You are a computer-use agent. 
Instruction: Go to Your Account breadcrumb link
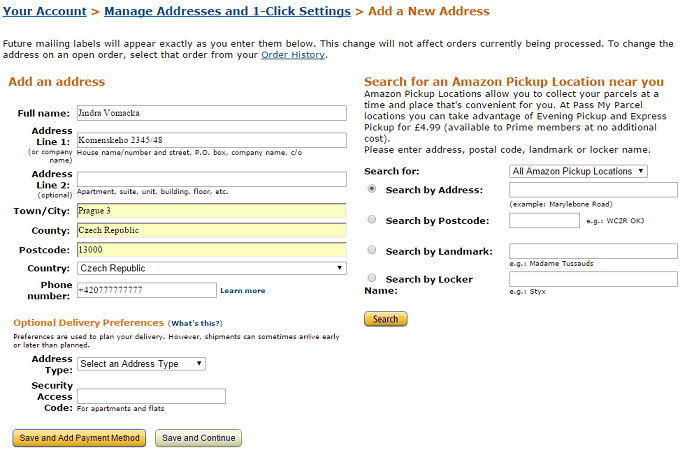[45, 11]
